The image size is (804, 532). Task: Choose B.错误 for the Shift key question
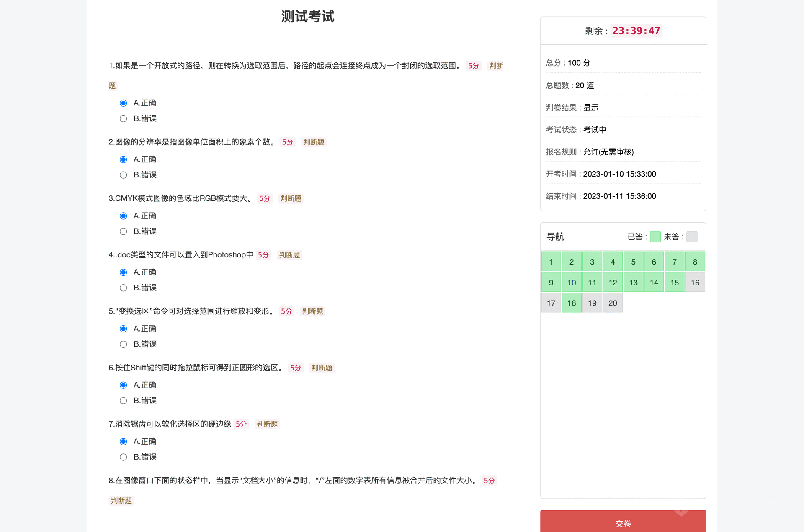click(123, 401)
